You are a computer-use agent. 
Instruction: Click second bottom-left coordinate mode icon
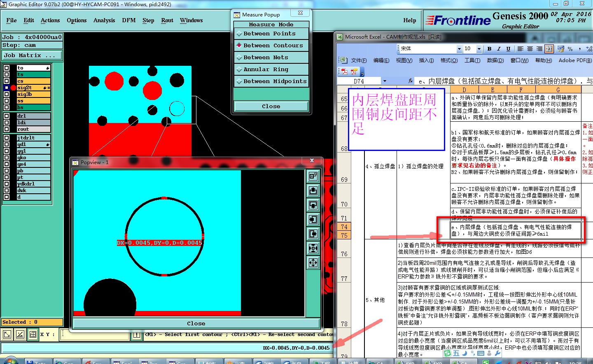20,334
